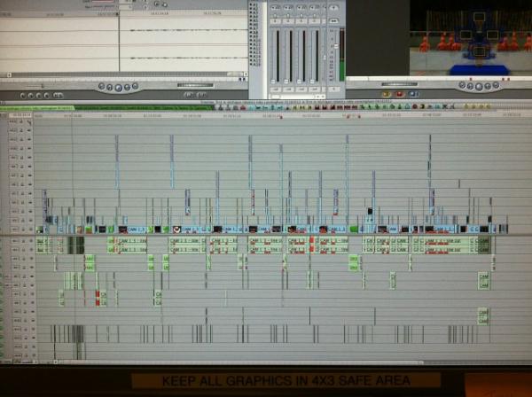Click the master level value field in mixer
532x397 pixels.
click(x=334, y=90)
